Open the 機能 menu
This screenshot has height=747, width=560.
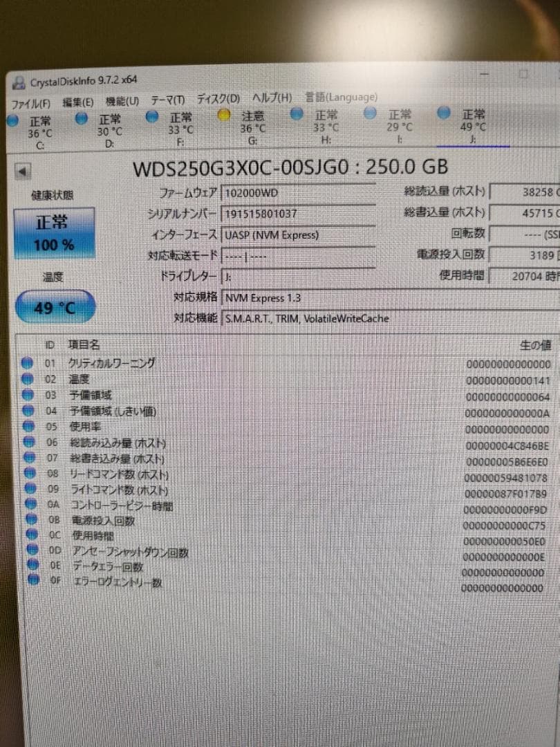coord(121,98)
